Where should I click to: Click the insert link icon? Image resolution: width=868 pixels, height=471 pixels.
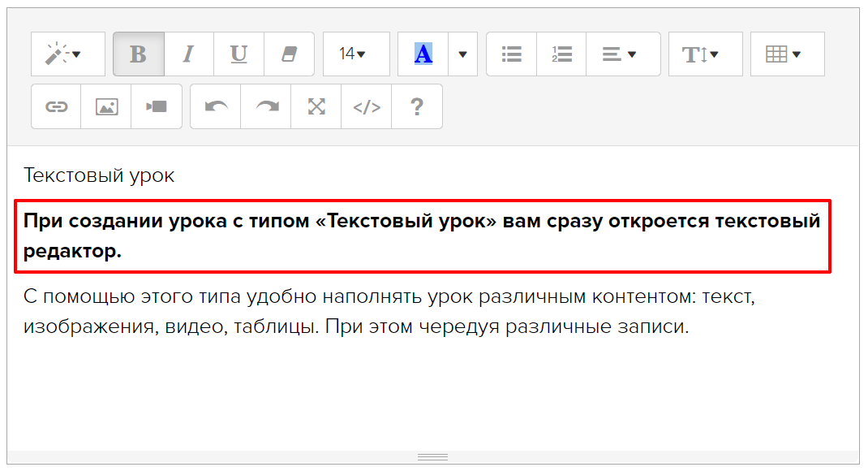tap(56, 106)
